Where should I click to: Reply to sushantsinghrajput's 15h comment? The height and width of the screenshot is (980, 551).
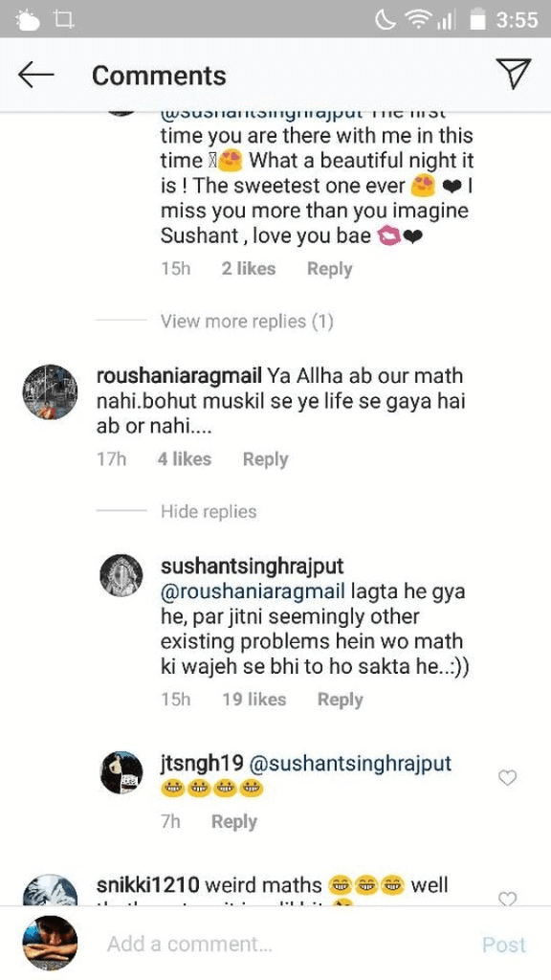point(340,700)
